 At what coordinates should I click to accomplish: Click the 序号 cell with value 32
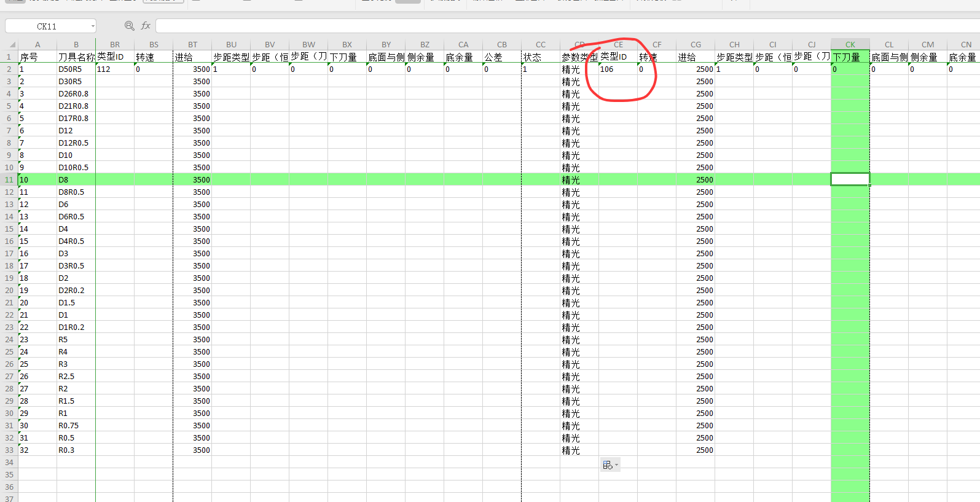(x=37, y=450)
